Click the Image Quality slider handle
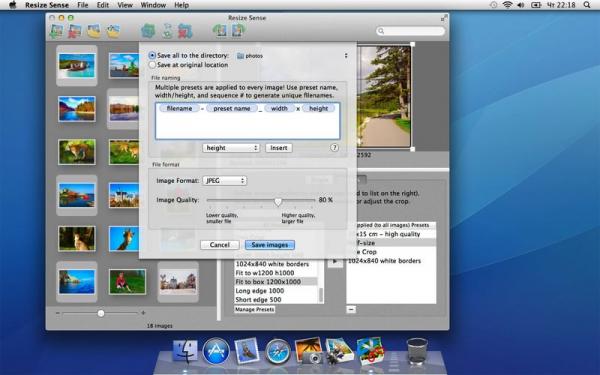The height and width of the screenshot is (375, 600). [278, 201]
